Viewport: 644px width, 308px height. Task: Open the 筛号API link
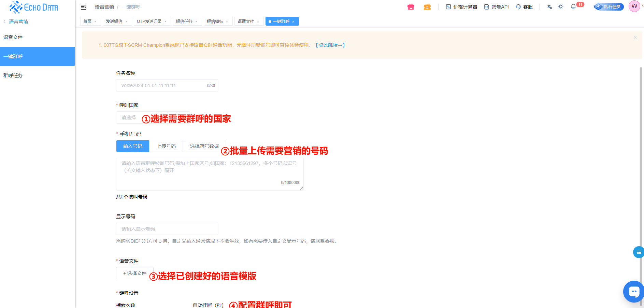(497, 7)
